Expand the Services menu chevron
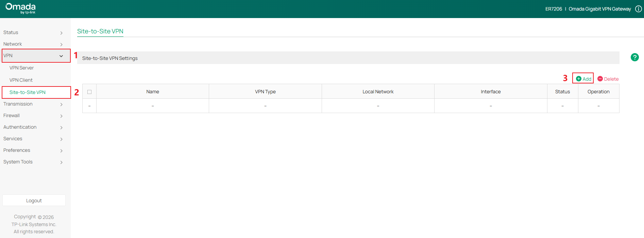 [x=61, y=139]
